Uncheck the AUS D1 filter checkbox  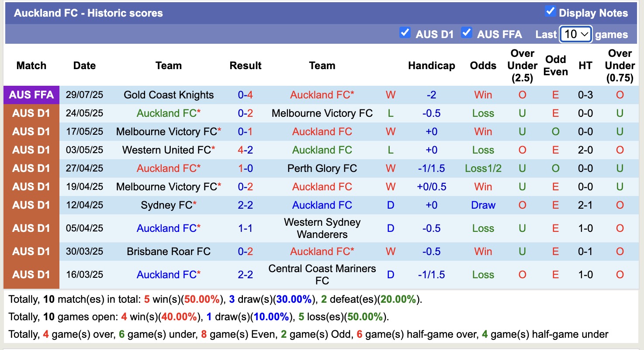[x=405, y=32]
